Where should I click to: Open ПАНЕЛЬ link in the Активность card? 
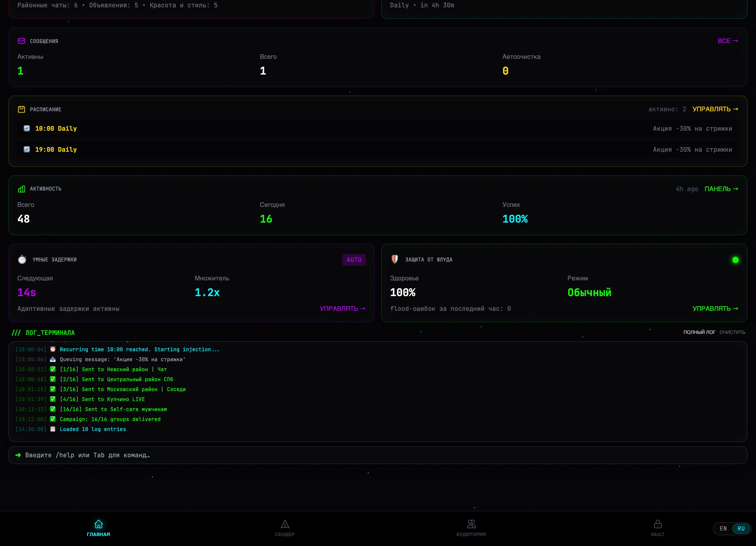click(721, 189)
